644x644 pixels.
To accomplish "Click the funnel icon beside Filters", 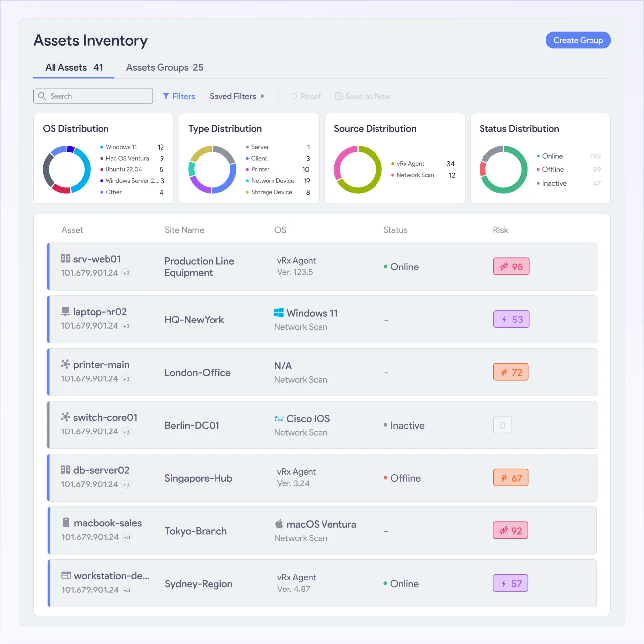I will [x=166, y=96].
